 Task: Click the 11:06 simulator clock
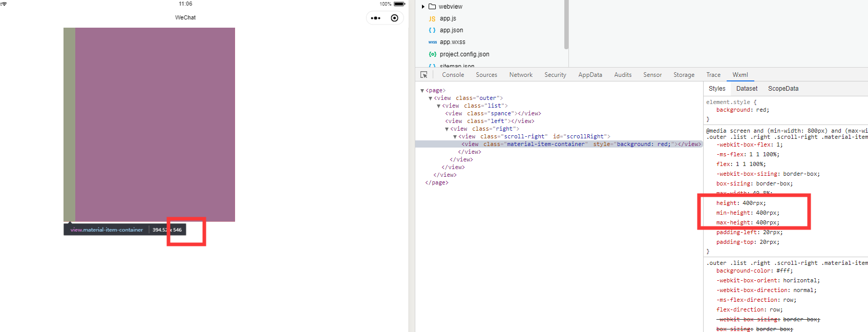click(x=185, y=4)
